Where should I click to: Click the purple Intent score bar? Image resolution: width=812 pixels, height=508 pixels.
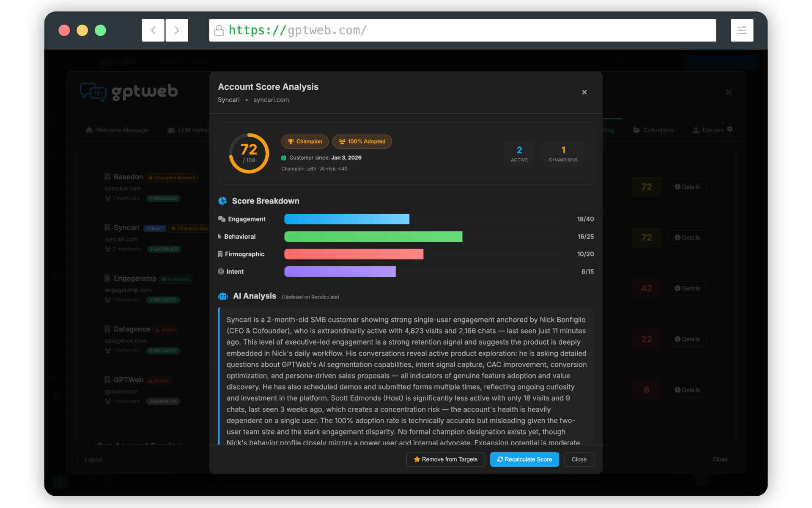(340, 272)
